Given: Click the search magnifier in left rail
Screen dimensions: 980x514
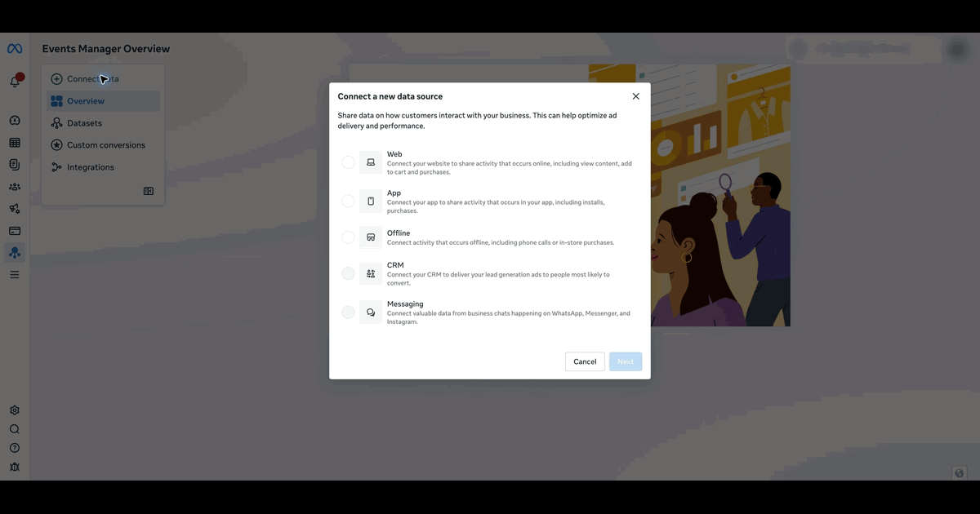Looking at the screenshot, I should tap(15, 429).
